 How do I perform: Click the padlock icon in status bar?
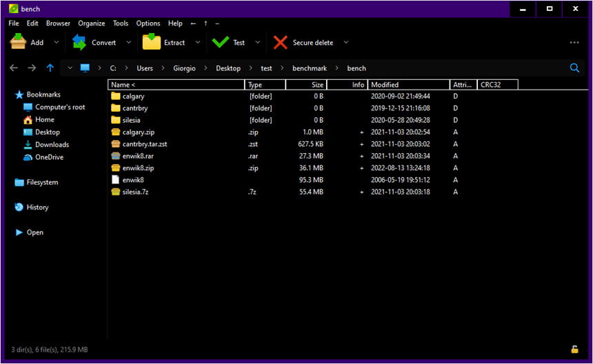pyautogui.click(x=574, y=350)
